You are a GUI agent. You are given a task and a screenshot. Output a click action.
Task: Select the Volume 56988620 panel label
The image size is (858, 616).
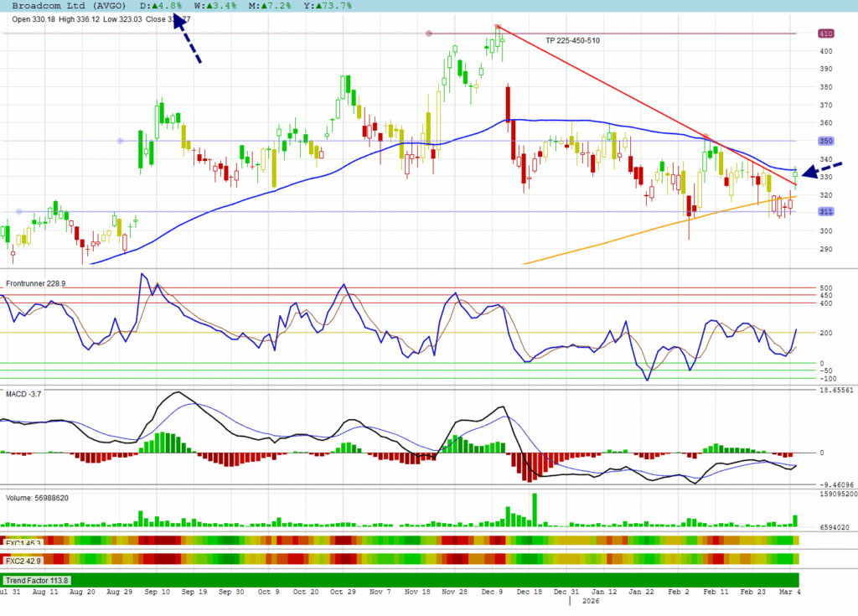(x=38, y=497)
